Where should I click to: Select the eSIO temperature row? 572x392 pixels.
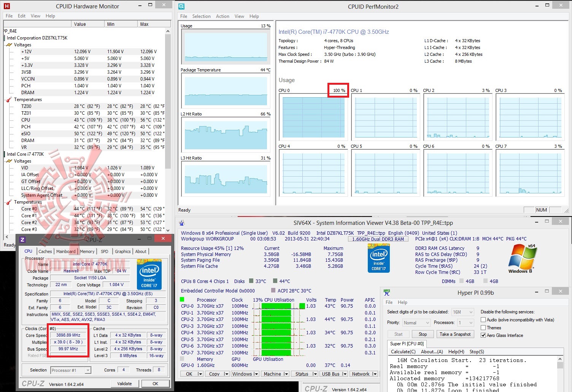[92, 134]
